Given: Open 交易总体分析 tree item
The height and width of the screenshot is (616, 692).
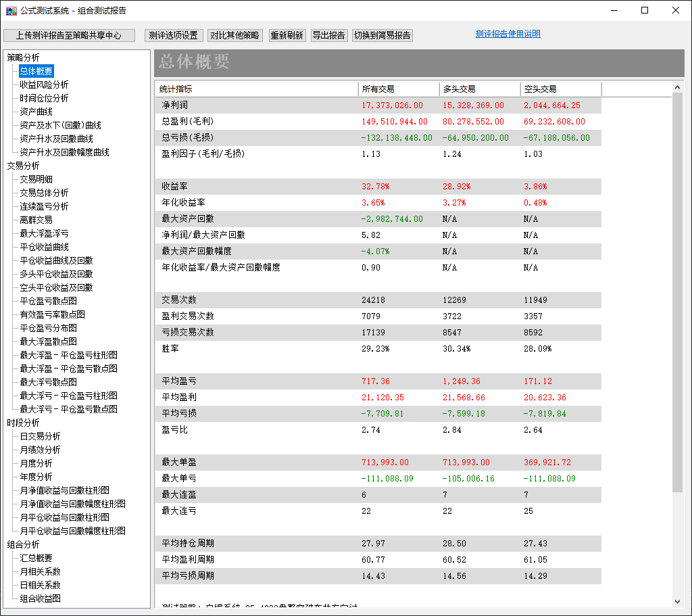Looking at the screenshot, I should [x=44, y=193].
